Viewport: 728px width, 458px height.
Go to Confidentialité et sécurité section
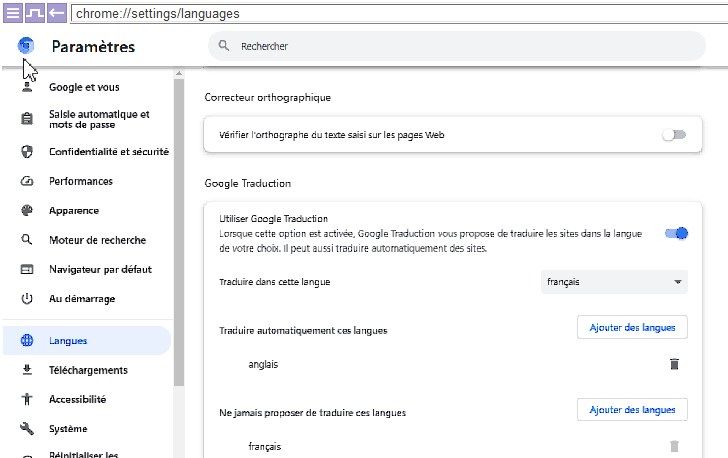click(x=109, y=151)
